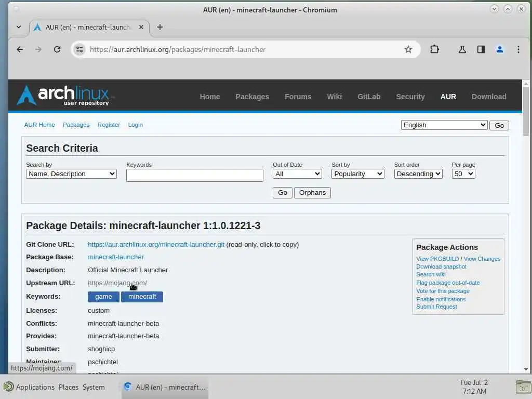This screenshot has height=399, width=532.
Task: Open the Extensions puzzle icon
Action: 434,49
